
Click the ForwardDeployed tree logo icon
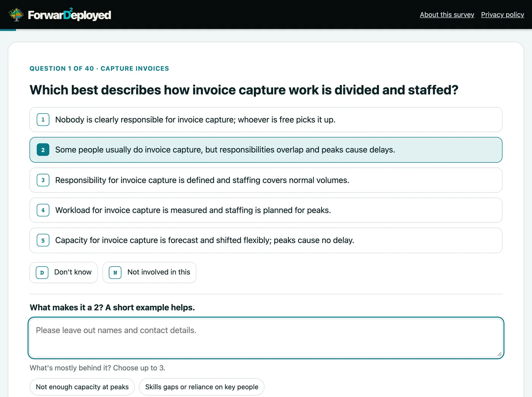point(16,14)
